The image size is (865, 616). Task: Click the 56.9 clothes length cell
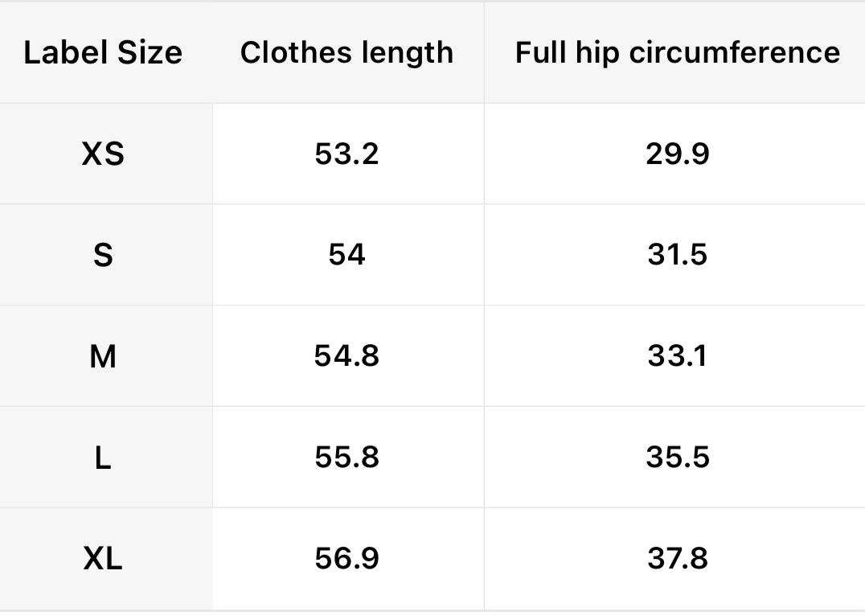click(346, 558)
